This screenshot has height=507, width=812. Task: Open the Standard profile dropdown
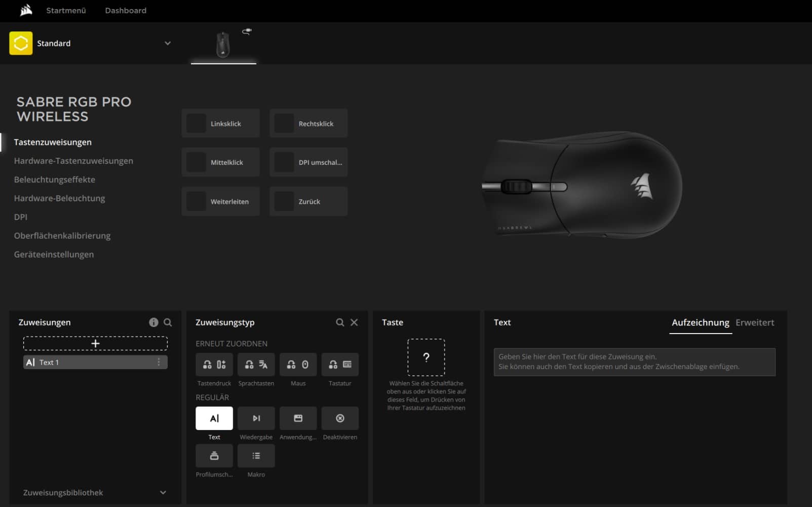pyautogui.click(x=168, y=44)
